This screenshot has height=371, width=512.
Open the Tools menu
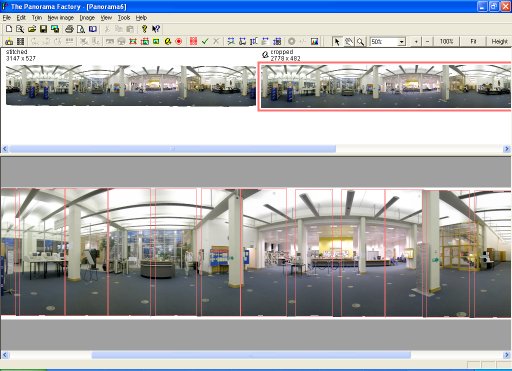[x=124, y=18]
